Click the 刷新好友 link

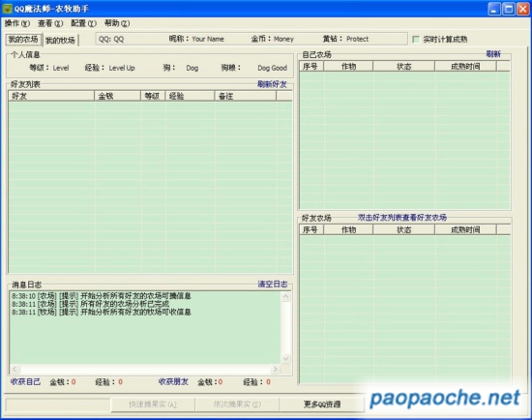pyautogui.click(x=272, y=84)
